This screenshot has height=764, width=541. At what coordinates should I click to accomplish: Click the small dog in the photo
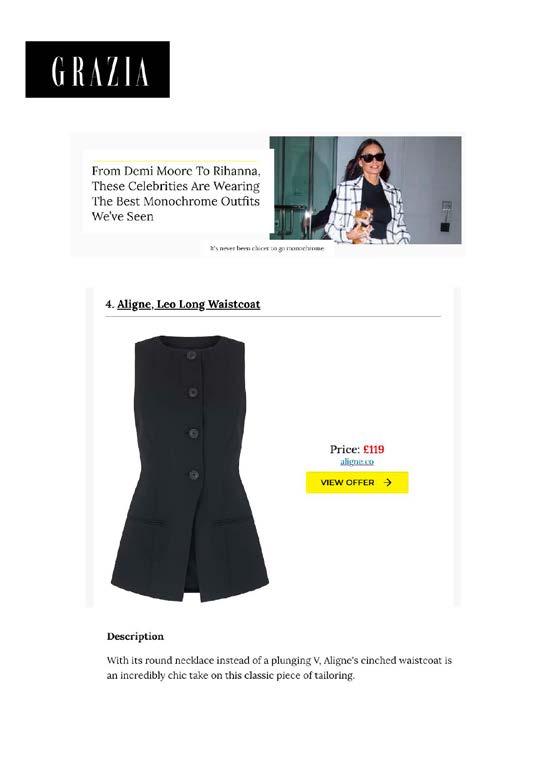point(362,225)
